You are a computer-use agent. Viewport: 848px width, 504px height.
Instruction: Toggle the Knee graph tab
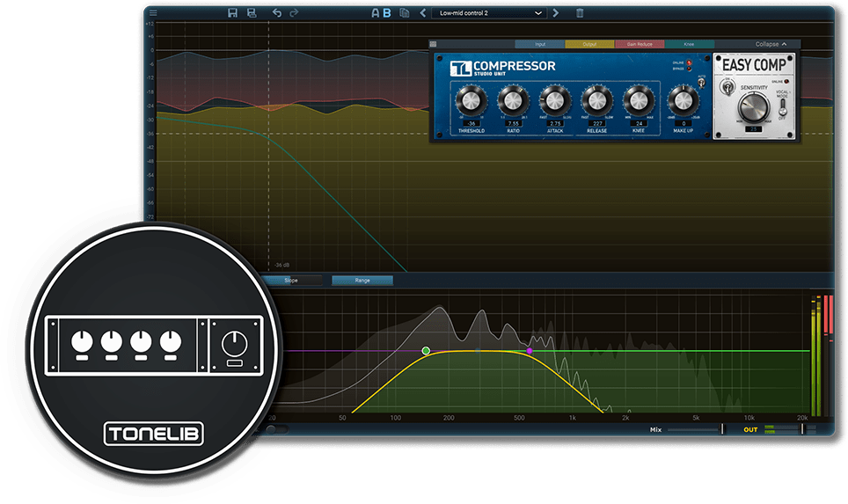[689, 44]
